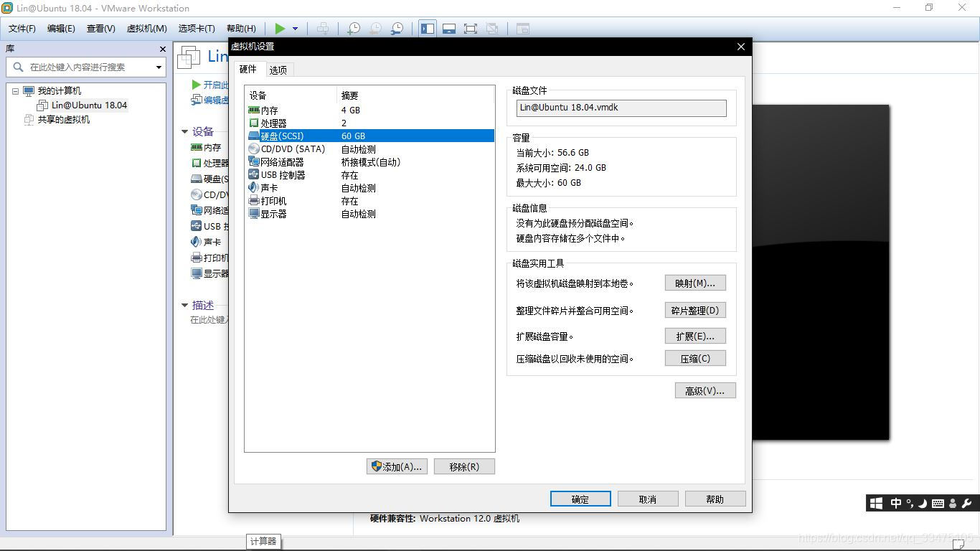
Task: Click the moon icon on IME bar
Action: point(923,504)
